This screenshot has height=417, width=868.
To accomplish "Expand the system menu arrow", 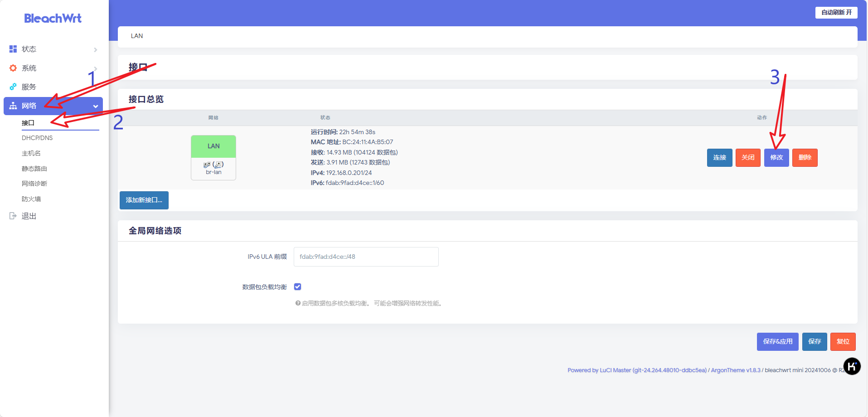I will point(96,68).
